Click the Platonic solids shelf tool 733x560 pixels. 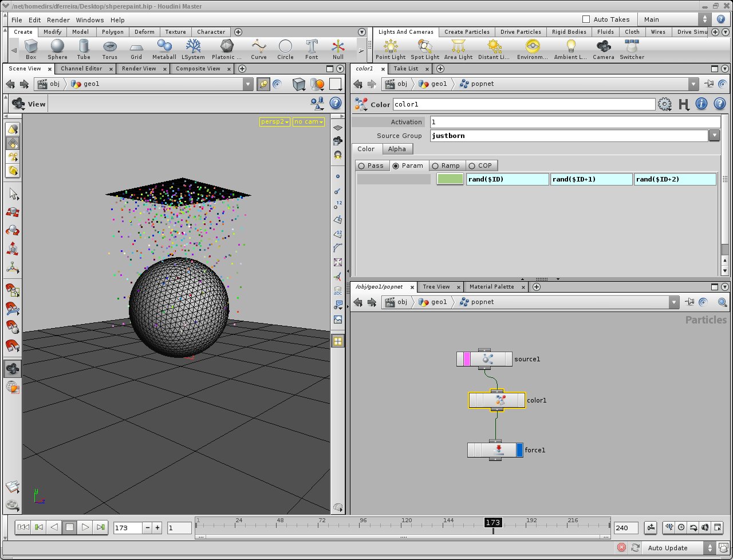227,49
